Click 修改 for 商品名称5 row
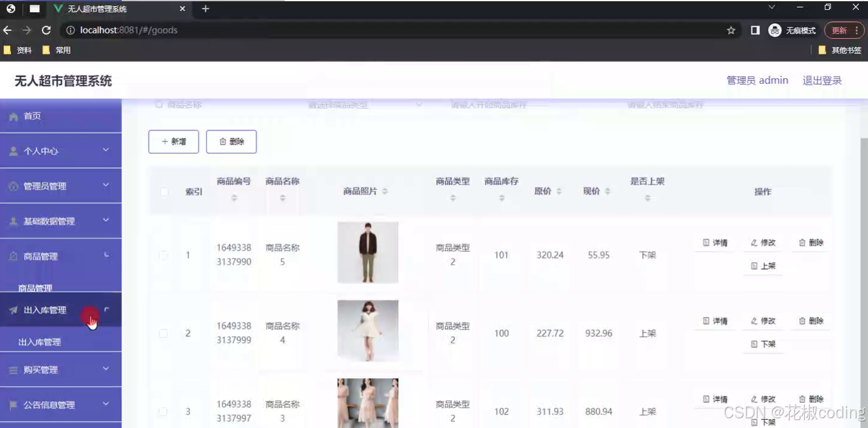Image resolution: width=868 pixels, height=428 pixels. (x=763, y=243)
